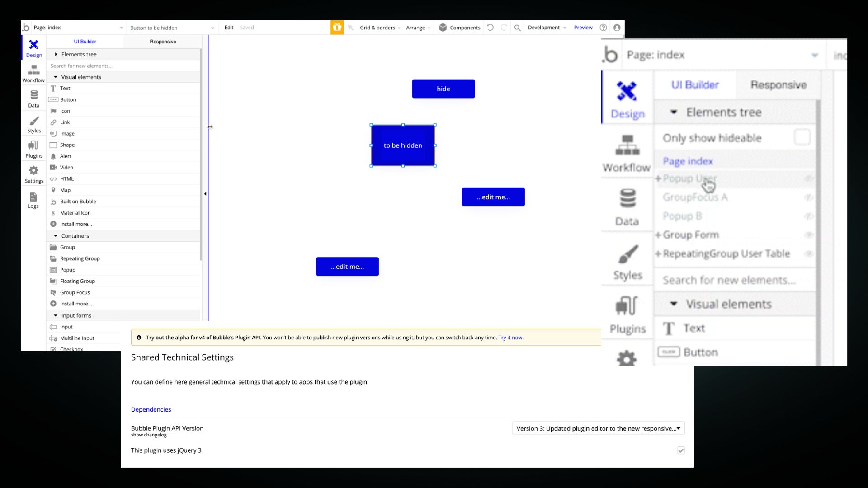This screenshot has height=488, width=868.
Task: Open the Plugins icon in left sidebar
Action: pos(34,145)
